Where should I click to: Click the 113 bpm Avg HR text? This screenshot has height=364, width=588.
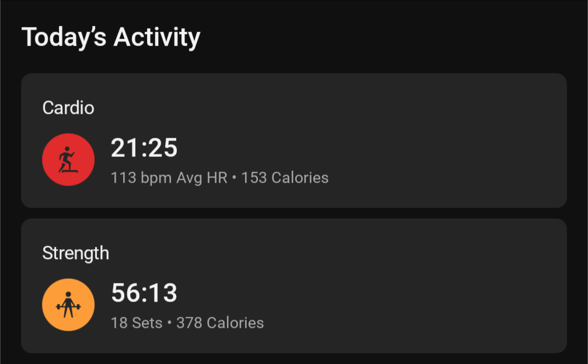[x=169, y=178]
